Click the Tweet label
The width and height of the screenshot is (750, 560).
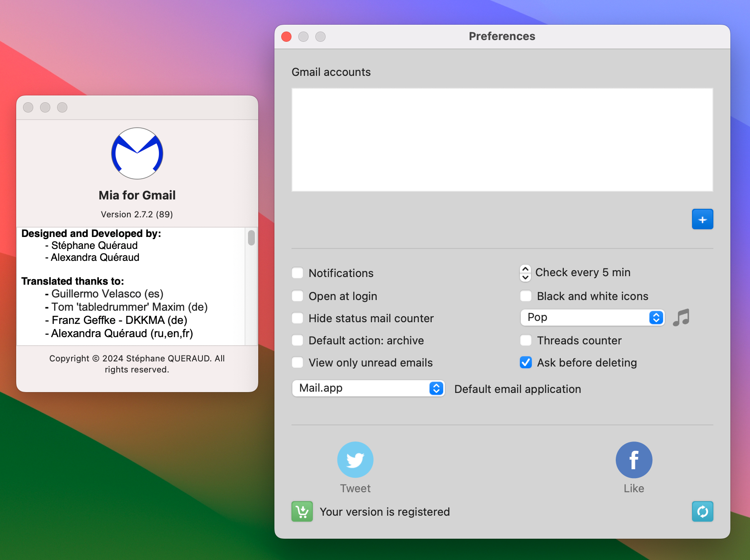coord(355,488)
